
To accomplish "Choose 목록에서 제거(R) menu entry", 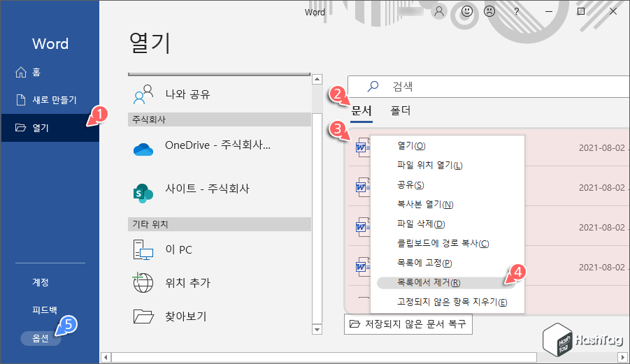I will pyautogui.click(x=446, y=282).
